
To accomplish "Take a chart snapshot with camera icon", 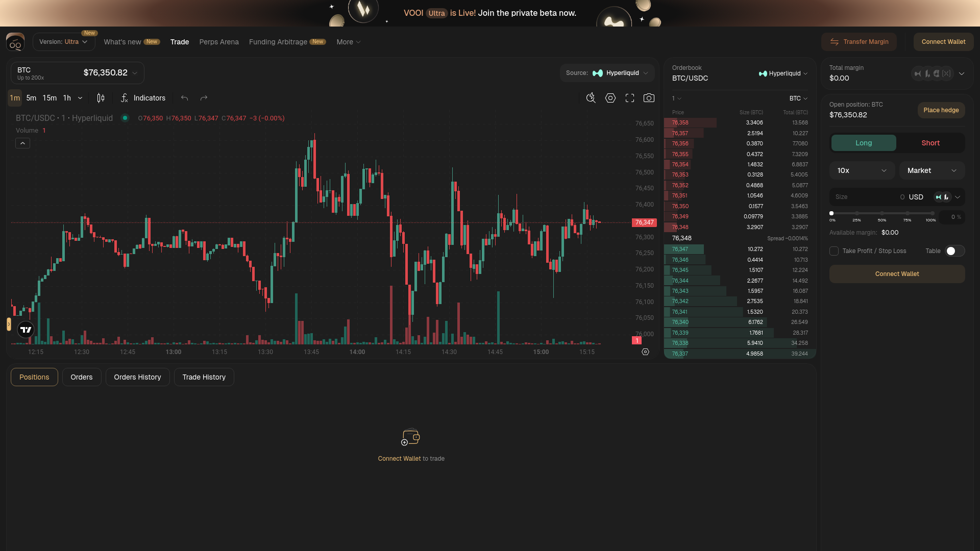I will click(649, 98).
